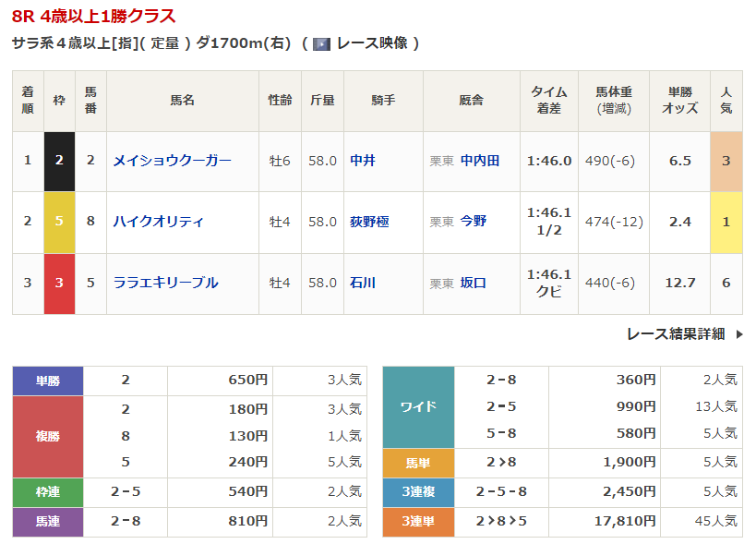
Task: Click the 単勝オッズ column header
Action: [x=680, y=100]
